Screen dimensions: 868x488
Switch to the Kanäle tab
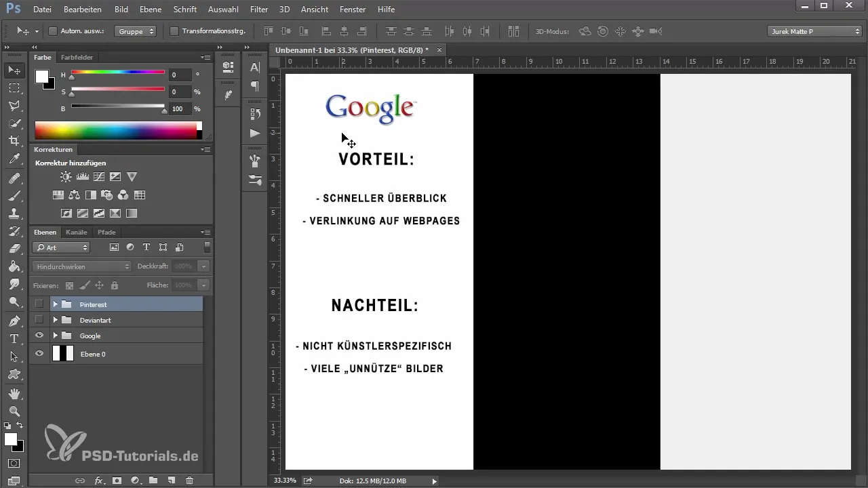pos(77,232)
